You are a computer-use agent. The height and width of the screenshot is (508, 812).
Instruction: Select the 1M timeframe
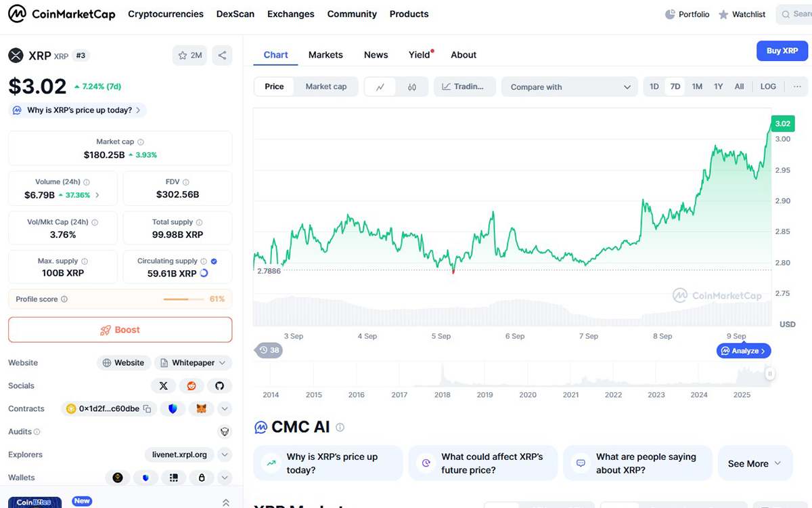click(696, 86)
